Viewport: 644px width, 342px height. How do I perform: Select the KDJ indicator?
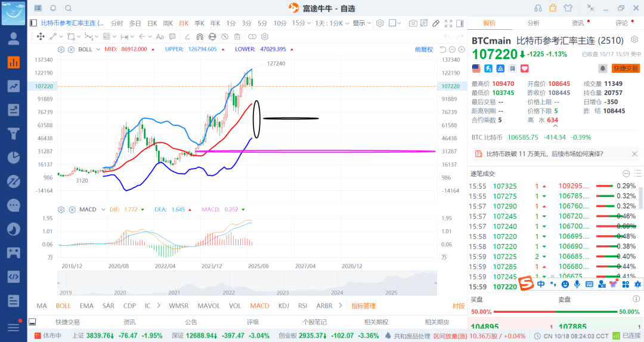pos(284,306)
